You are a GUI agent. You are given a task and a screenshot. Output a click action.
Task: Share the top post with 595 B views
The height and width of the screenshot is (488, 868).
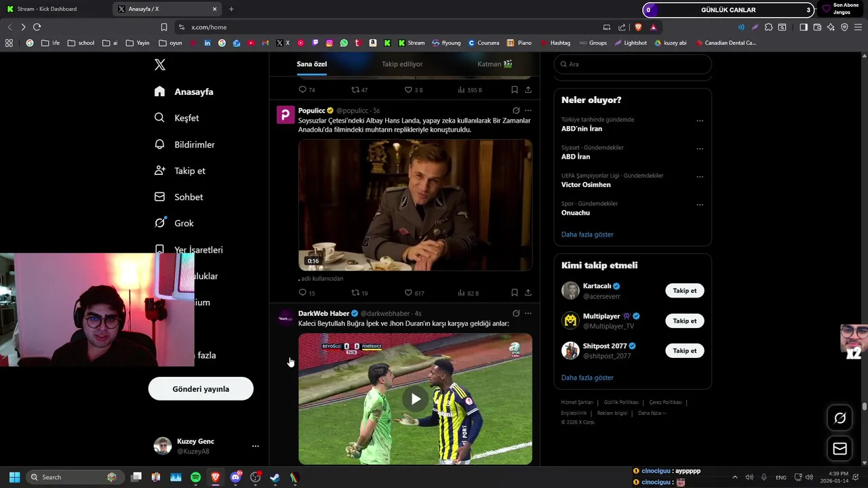tap(528, 89)
